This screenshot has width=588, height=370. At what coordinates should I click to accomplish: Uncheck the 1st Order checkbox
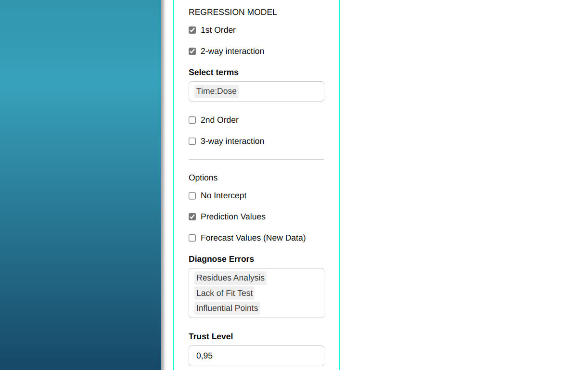pyautogui.click(x=192, y=30)
